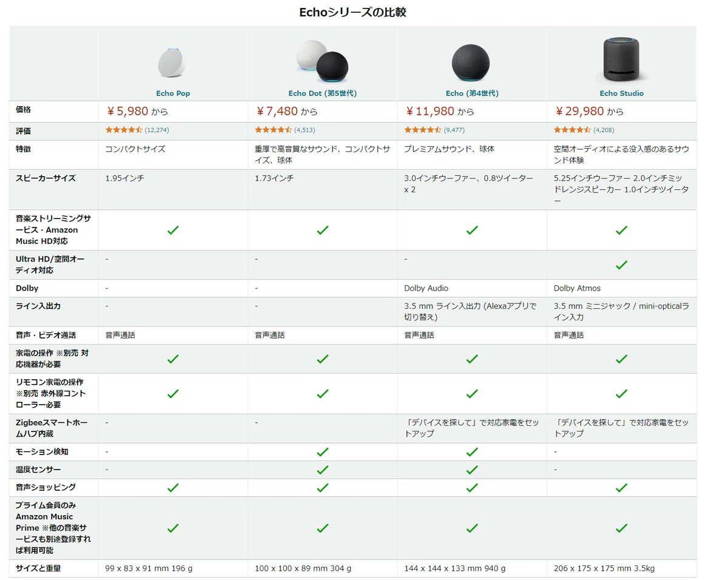
Task: Click Echo Dot's 音声ショッピング checkmark
Action: 323,487
